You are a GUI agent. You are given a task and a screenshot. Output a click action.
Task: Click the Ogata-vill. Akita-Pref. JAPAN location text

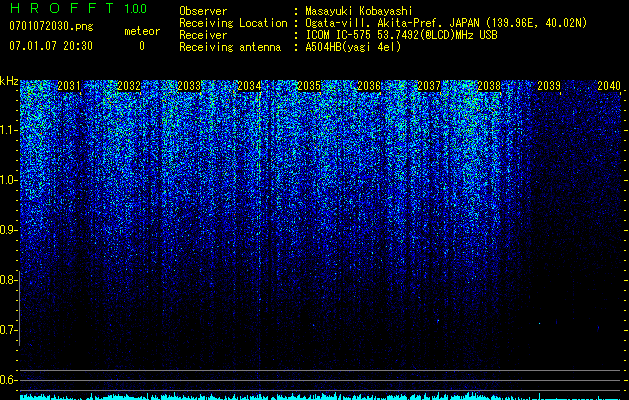coord(446,23)
